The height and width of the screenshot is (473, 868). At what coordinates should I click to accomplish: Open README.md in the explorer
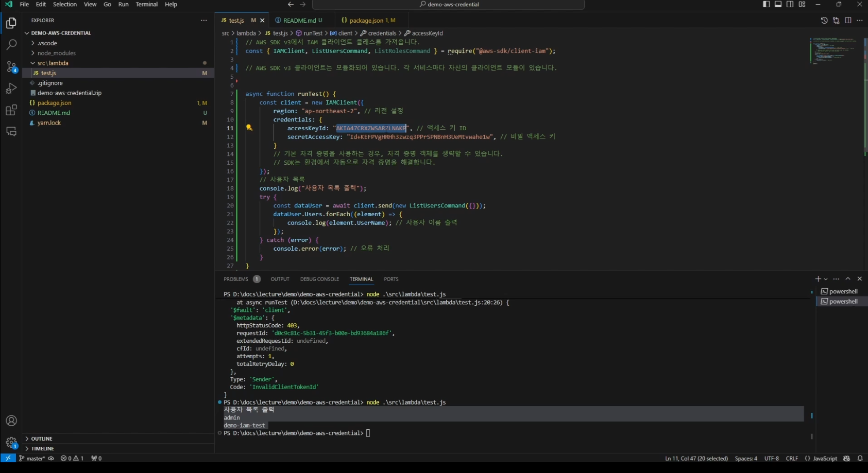coord(54,113)
